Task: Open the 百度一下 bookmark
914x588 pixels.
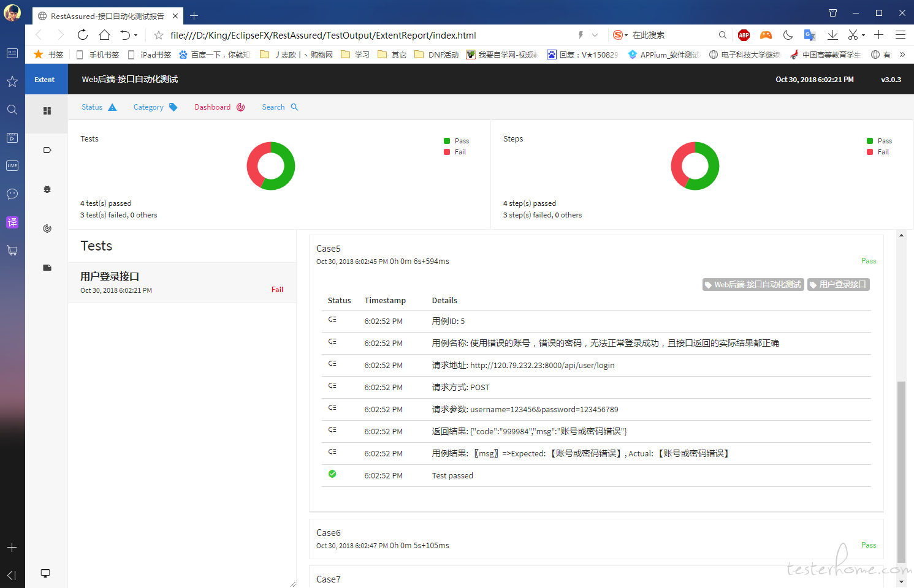Action: coord(215,55)
